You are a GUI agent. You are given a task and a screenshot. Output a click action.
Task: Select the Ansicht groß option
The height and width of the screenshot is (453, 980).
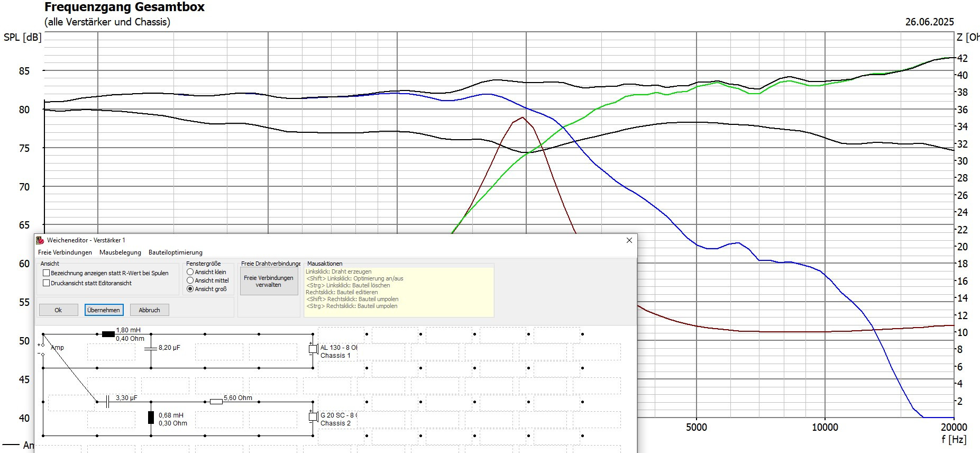pos(190,289)
